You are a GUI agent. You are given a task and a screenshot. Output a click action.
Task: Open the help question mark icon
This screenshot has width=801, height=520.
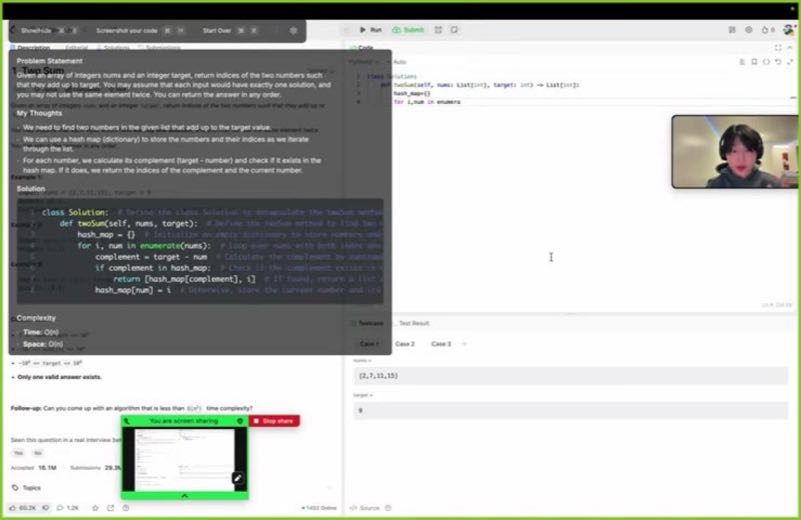pos(126,508)
